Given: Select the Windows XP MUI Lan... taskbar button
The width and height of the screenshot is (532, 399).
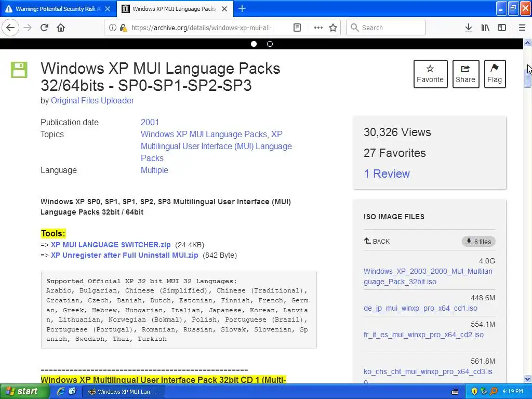Looking at the screenshot, I should (x=124, y=392).
